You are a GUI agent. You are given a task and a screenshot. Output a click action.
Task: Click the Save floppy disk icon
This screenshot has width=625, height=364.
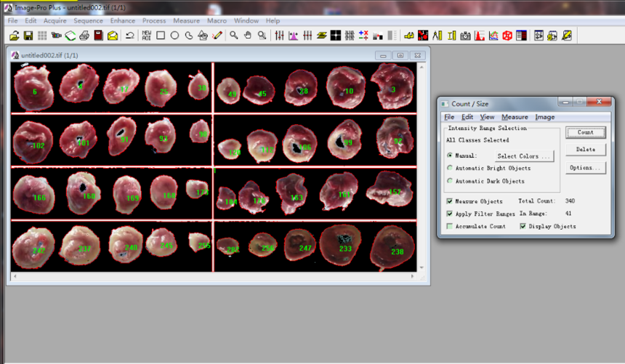(28, 35)
